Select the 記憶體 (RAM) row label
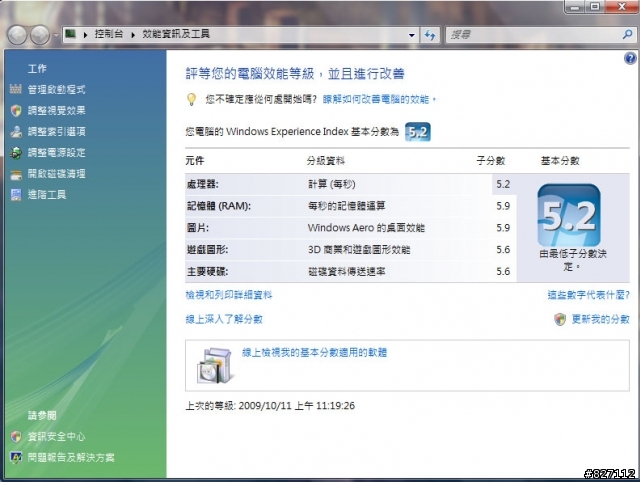The width and height of the screenshot is (640, 482). pos(219,206)
